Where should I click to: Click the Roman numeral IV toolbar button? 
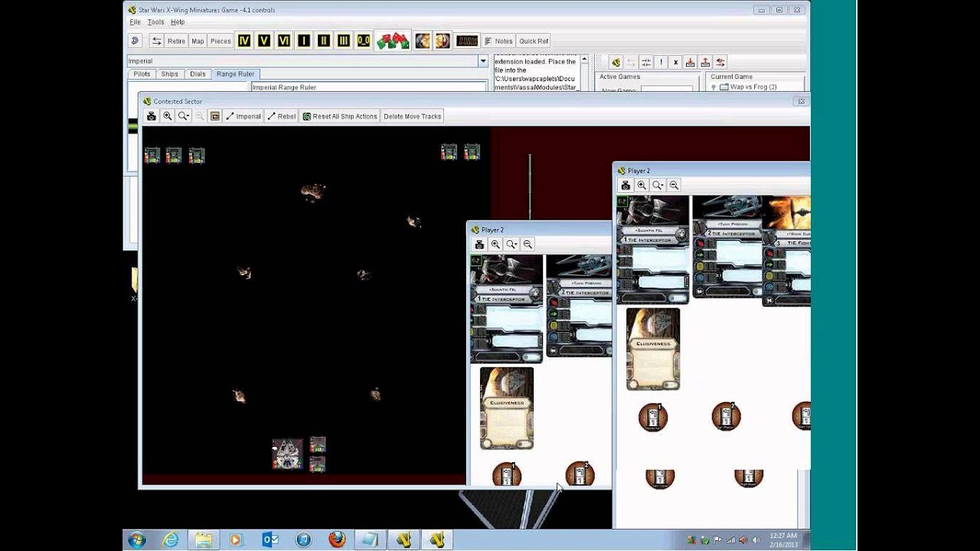[244, 41]
